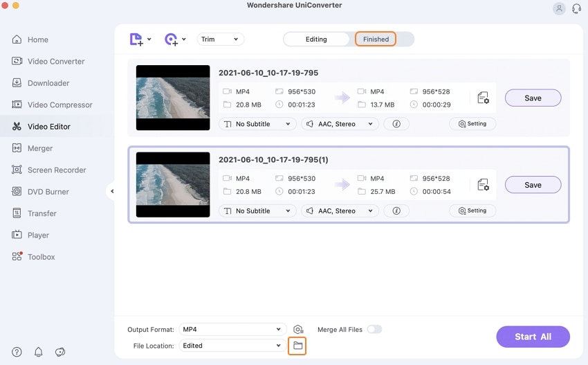Screen dimensions: 588x365
Task: Save the first video 2021-06-10_10-17-19-795
Action: coord(533,98)
